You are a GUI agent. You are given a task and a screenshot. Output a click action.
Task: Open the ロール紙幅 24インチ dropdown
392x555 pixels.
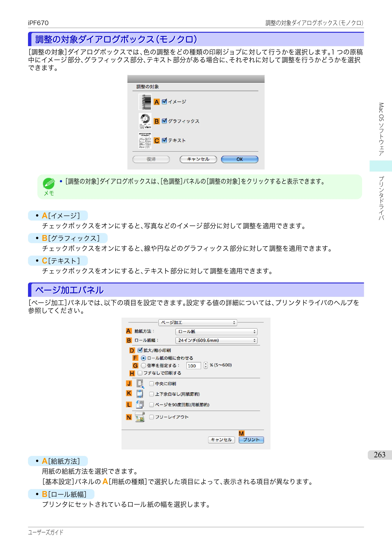point(216,341)
